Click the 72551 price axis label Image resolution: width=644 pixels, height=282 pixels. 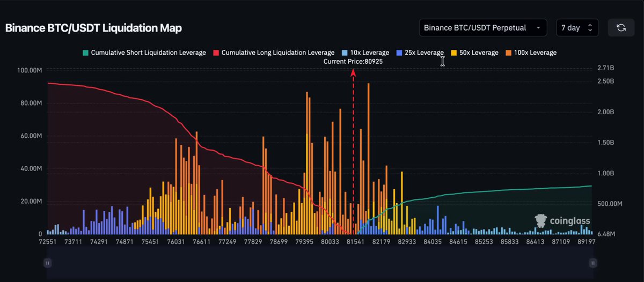(47, 242)
